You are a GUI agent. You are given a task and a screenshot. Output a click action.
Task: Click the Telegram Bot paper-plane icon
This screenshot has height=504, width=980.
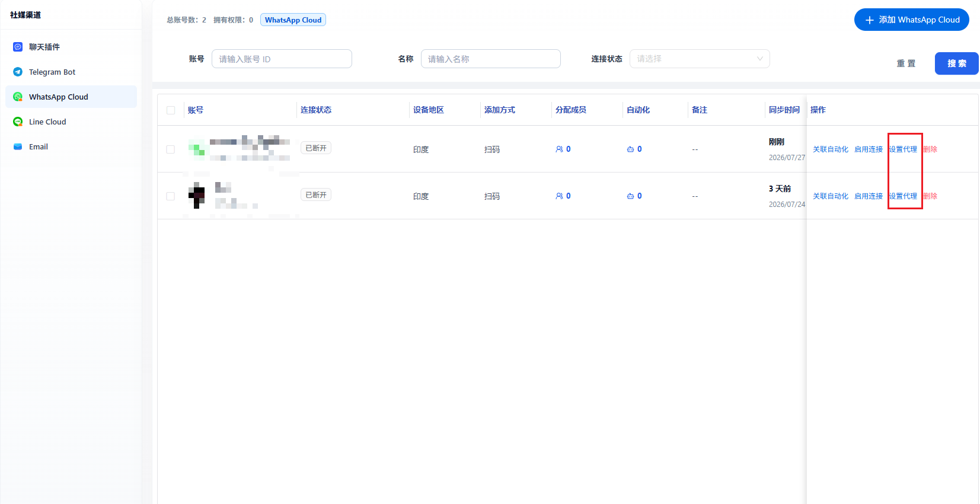pyautogui.click(x=18, y=72)
